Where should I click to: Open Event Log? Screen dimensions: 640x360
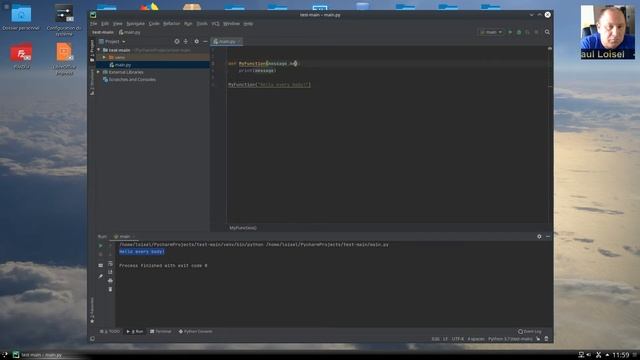point(530,331)
